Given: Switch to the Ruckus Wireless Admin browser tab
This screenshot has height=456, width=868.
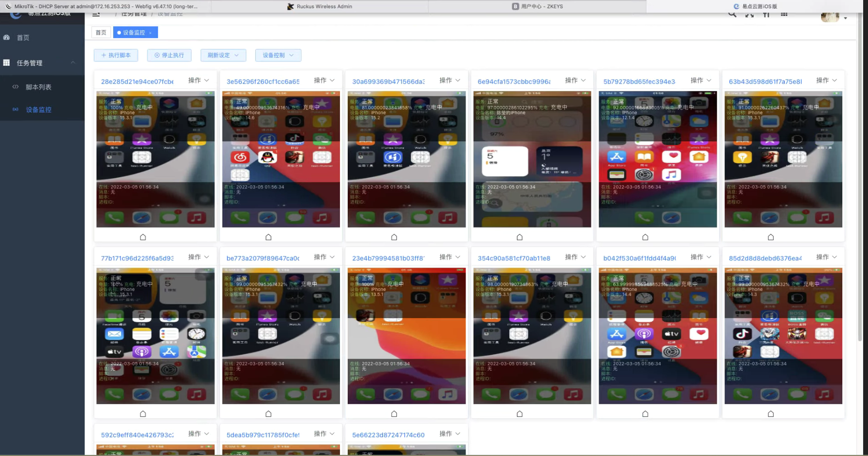Looking at the screenshot, I should [x=320, y=6].
